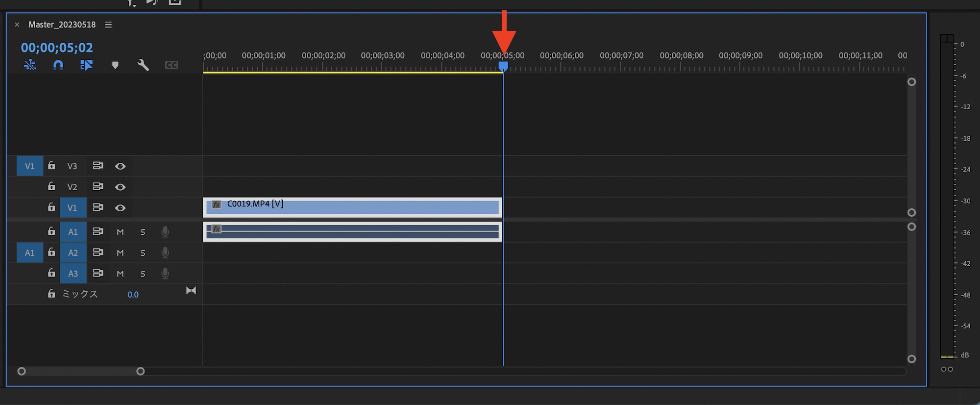This screenshot has width=980, height=405.
Task: Open timeline display settings wrench
Action: [x=143, y=65]
